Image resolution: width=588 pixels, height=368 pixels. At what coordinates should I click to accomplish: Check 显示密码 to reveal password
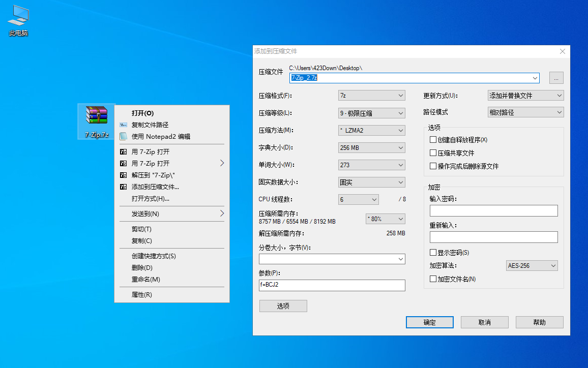[x=432, y=252]
